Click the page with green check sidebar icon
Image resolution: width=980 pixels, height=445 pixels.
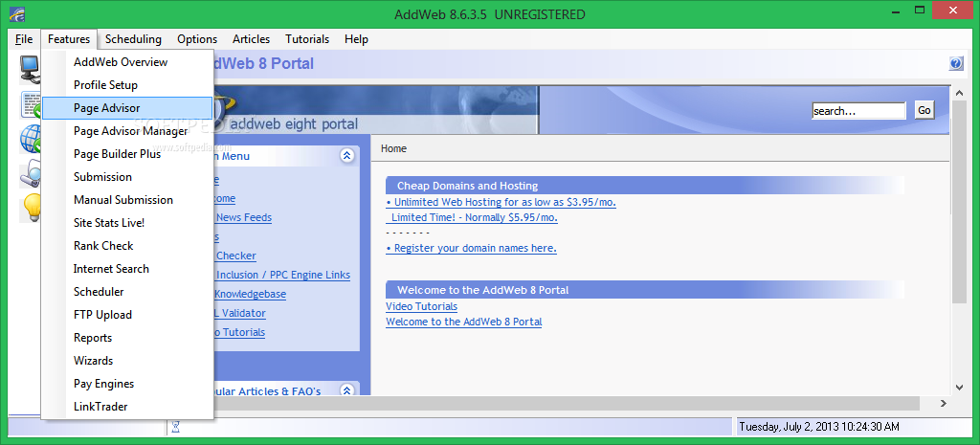tap(30, 103)
